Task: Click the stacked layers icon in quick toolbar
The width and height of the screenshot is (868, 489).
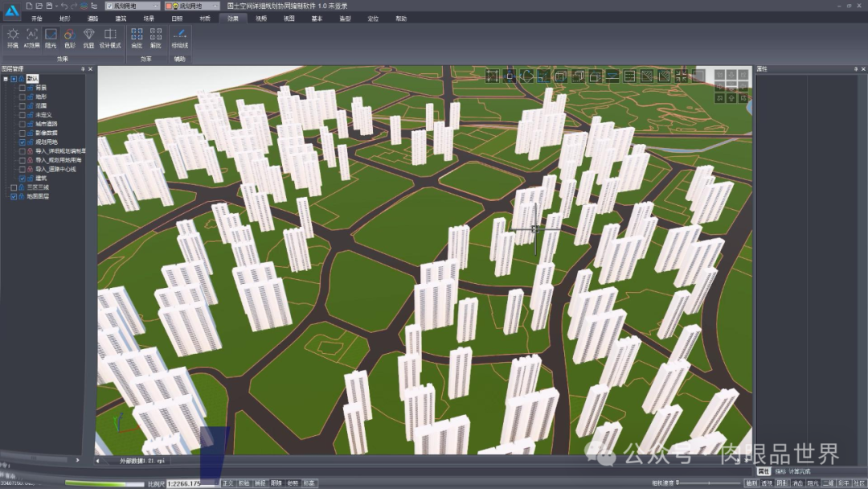Action: tap(84, 6)
